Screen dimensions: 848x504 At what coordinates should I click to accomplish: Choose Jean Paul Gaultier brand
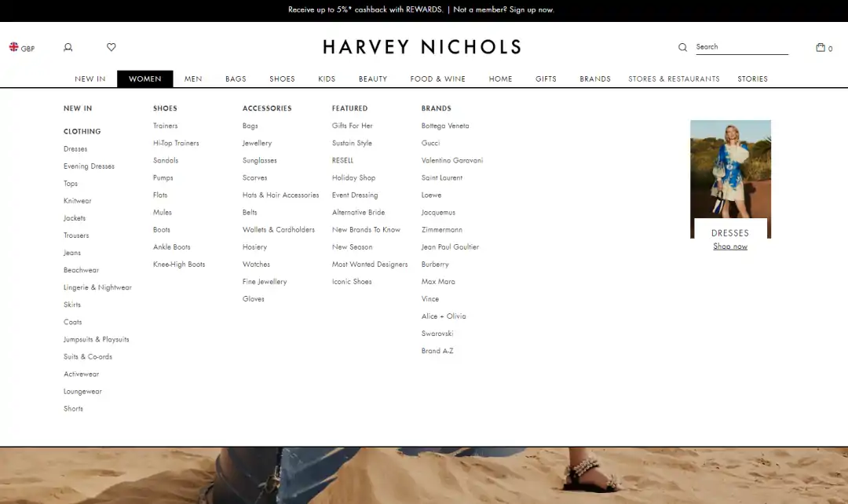pyautogui.click(x=451, y=247)
